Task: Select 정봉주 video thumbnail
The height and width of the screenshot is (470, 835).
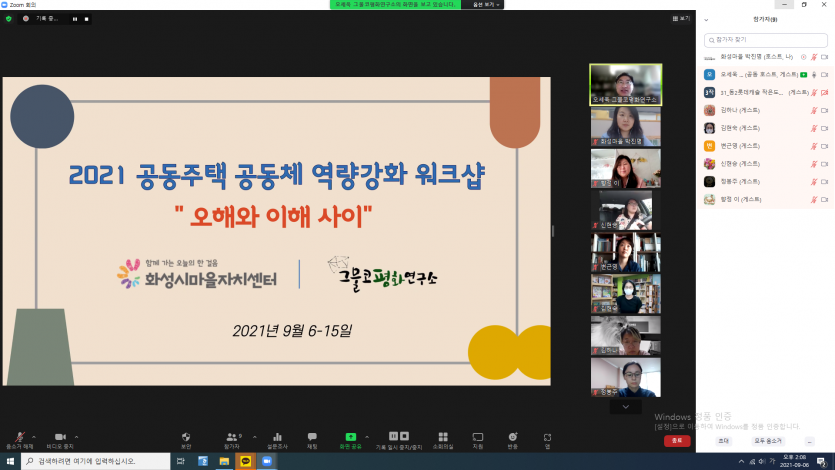Action: [626, 377]
